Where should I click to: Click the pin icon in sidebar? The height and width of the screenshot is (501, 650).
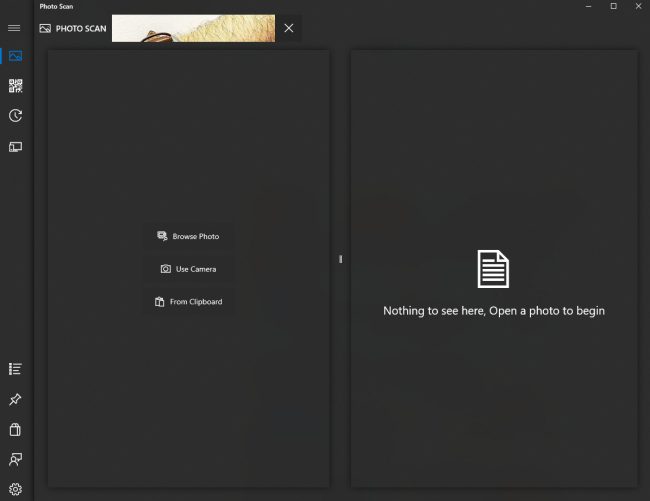[15, 399]
